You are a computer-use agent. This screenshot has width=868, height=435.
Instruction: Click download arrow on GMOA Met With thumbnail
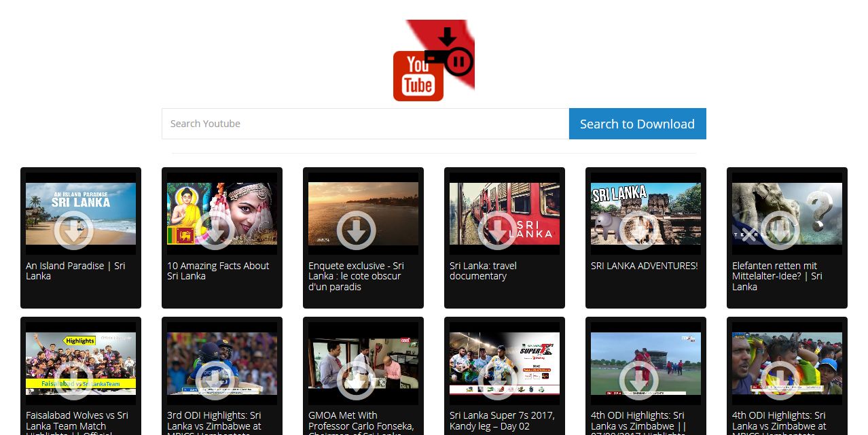coord(356,380)
